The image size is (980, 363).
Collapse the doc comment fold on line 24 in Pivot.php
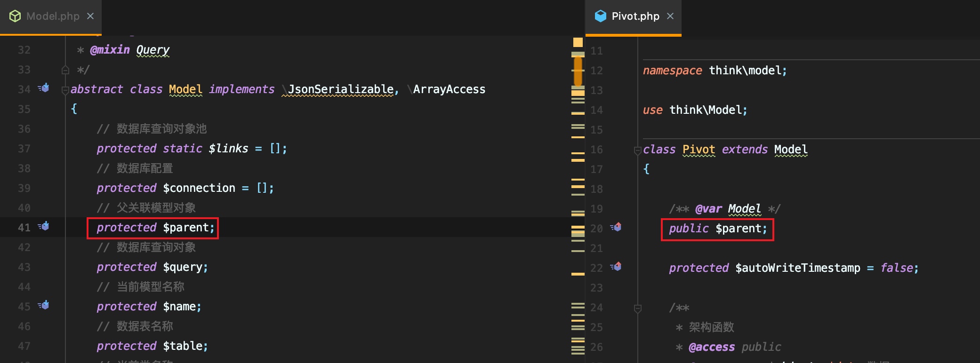pyautogui.click(x=638, y=308)
